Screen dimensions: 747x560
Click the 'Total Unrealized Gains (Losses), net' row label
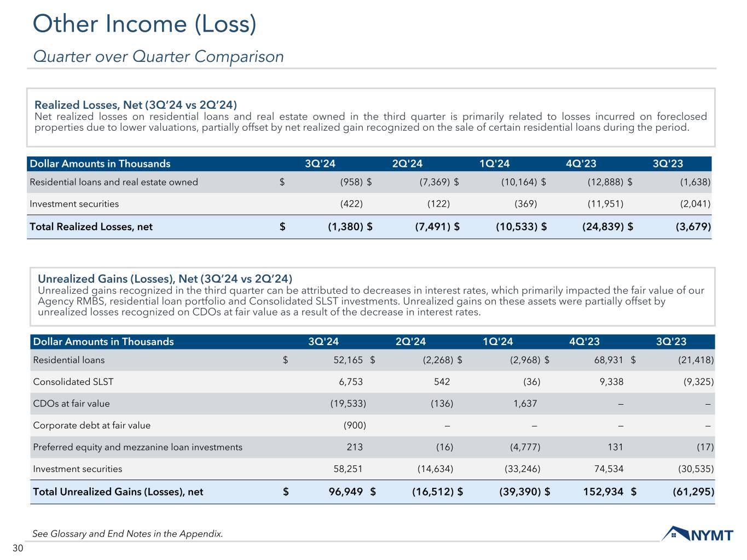click(x=118, y=492)
